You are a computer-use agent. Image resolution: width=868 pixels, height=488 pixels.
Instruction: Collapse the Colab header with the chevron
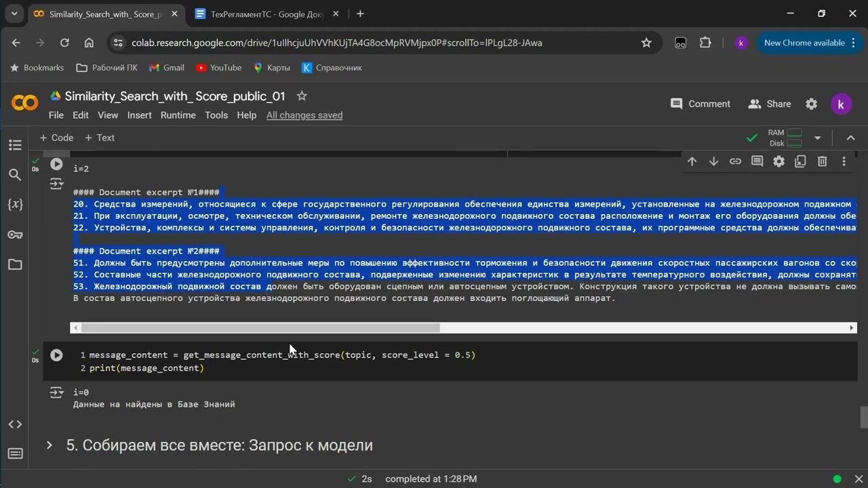(x=850, y=138)
